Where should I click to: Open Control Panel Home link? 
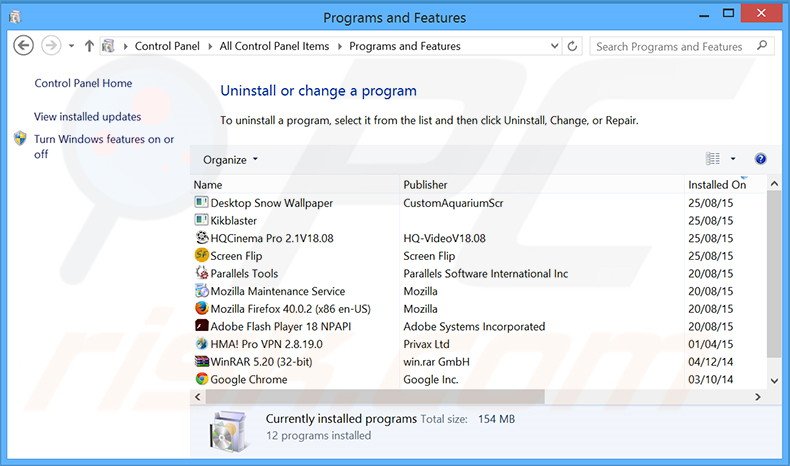click(83, 83)
